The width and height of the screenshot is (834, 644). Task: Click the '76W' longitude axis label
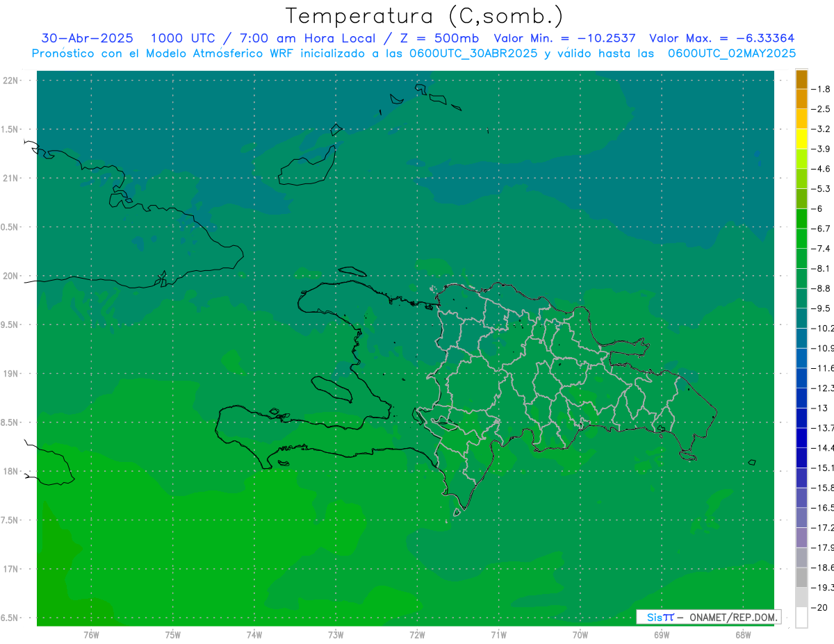[x=91, y=634]
